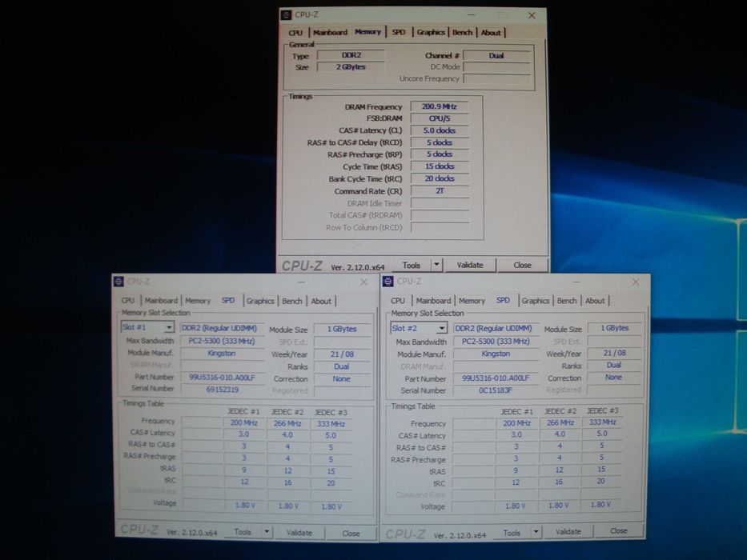This screenshot has width=747, height=560.
Task: Click the FSB:DRAM value CPU/5
Action: pos(440,118)
